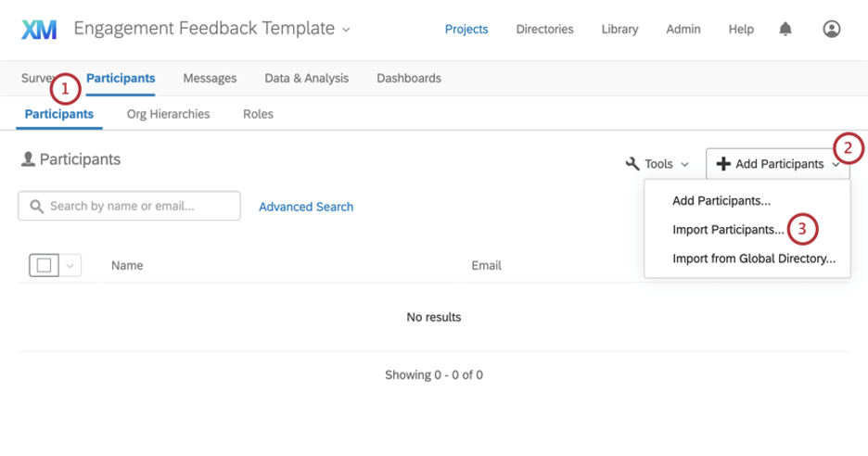Click the XM logo icon
Viewport: 868px width, 456px height.
39,30
